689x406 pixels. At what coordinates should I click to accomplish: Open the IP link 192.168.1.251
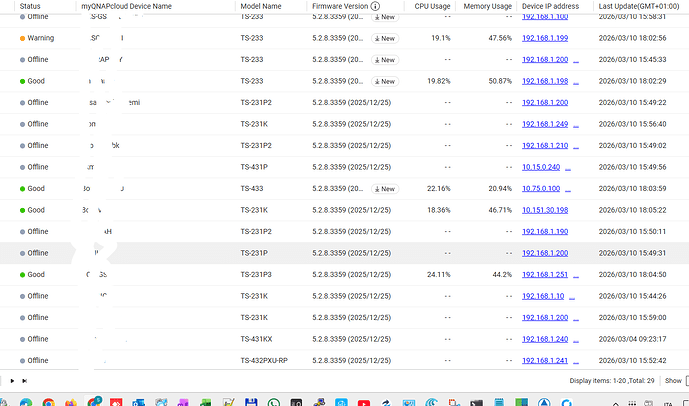(x=545, y=274)
